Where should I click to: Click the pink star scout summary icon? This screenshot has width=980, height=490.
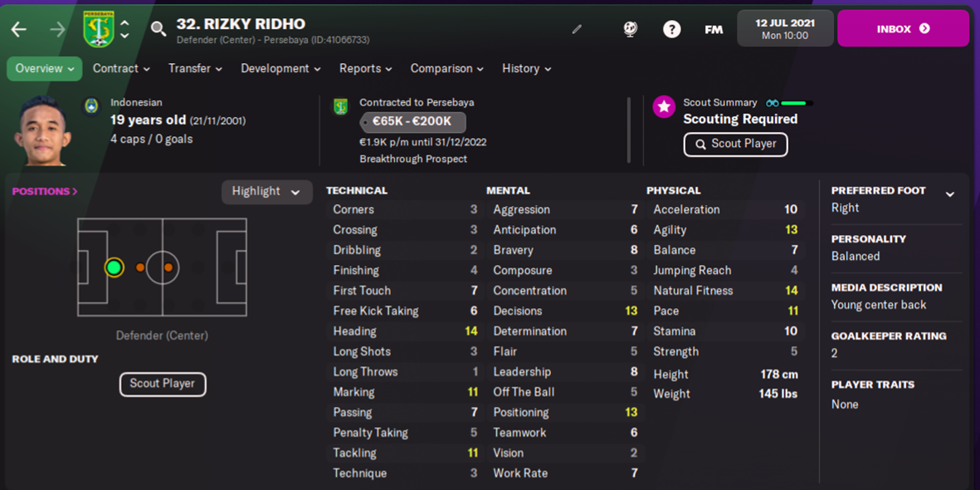tap(664, 106)
